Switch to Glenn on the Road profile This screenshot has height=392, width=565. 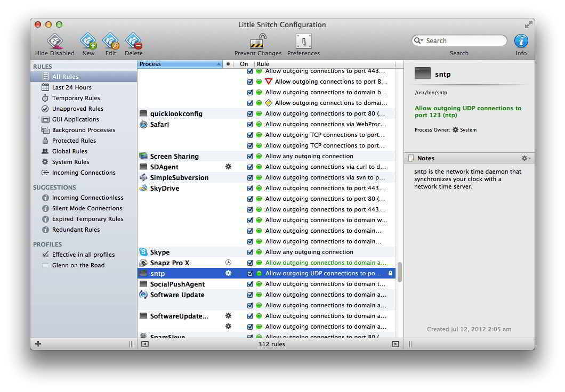(78, 265)
